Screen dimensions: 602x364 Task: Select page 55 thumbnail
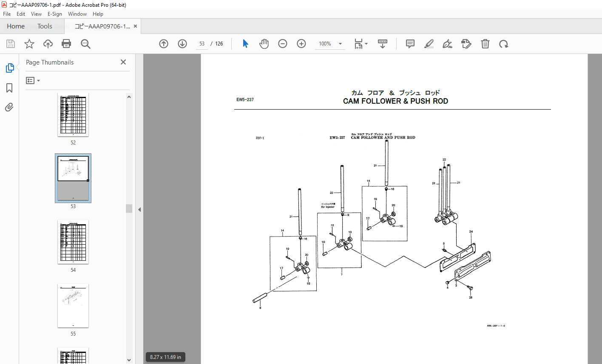point(73,306)
